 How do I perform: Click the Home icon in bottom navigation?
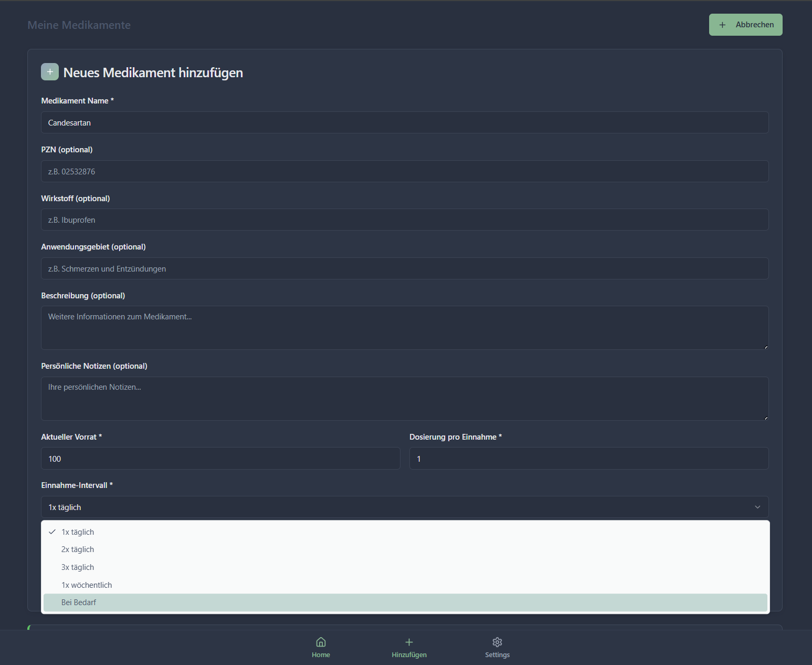coord(321,642)
